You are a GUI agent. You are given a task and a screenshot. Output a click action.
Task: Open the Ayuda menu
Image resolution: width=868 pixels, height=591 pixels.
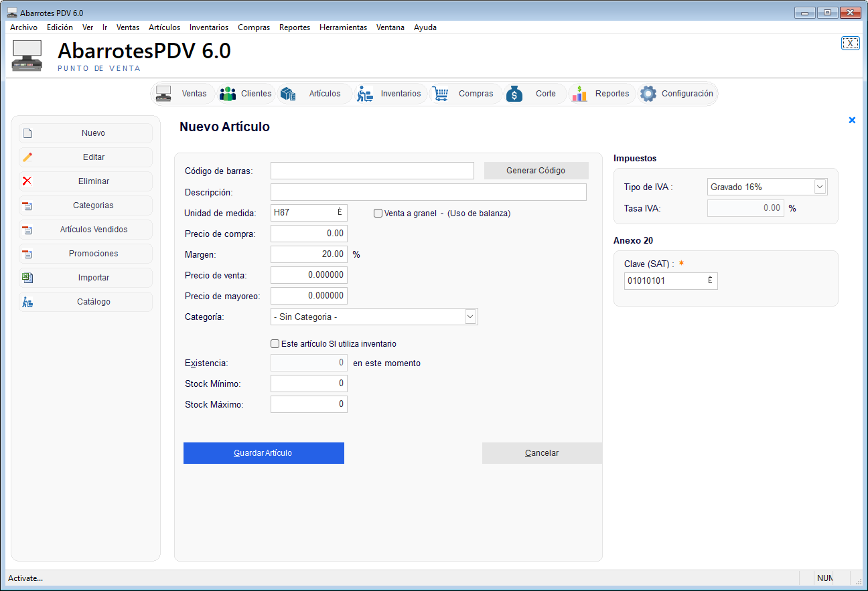coord(425,27)
